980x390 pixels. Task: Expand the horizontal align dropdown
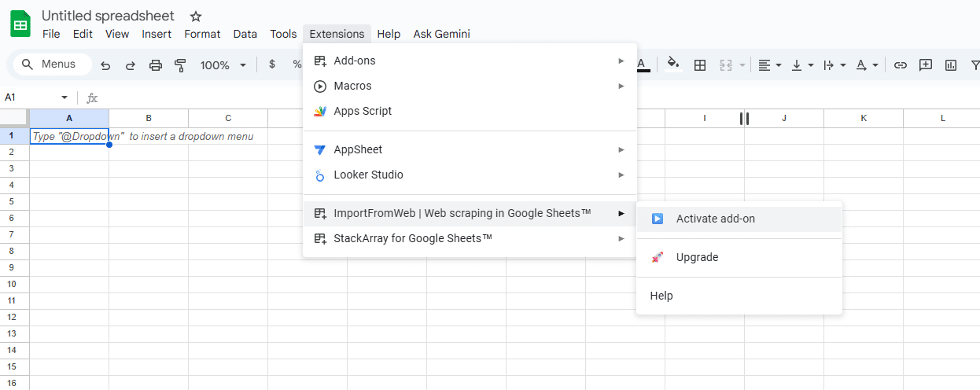pos(769,65)
